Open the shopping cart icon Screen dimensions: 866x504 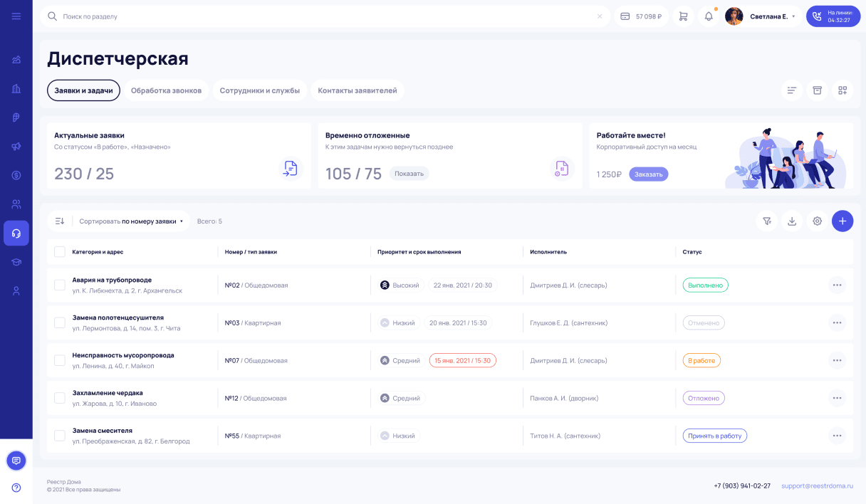[x=683, y=16]
